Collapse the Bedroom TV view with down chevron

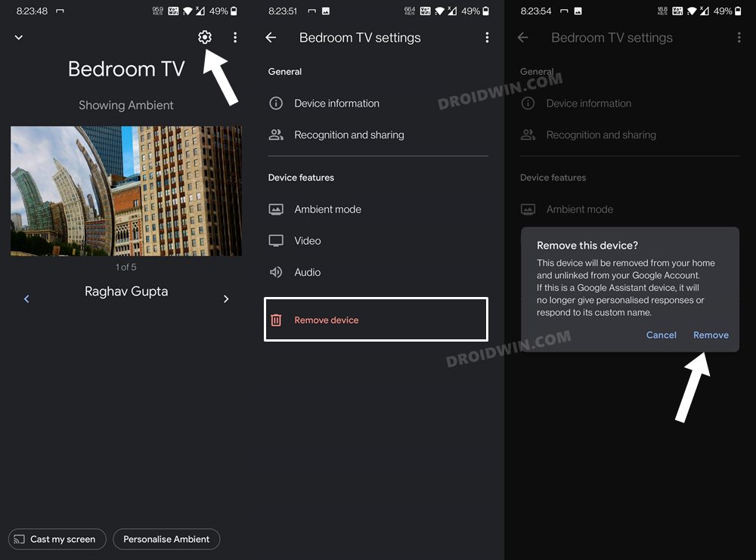tap(18, 37)
